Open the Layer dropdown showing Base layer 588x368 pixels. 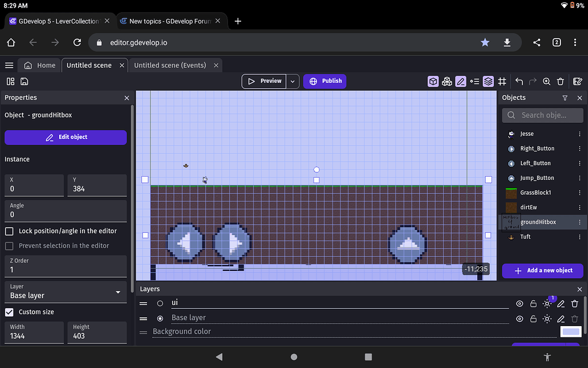65,292
